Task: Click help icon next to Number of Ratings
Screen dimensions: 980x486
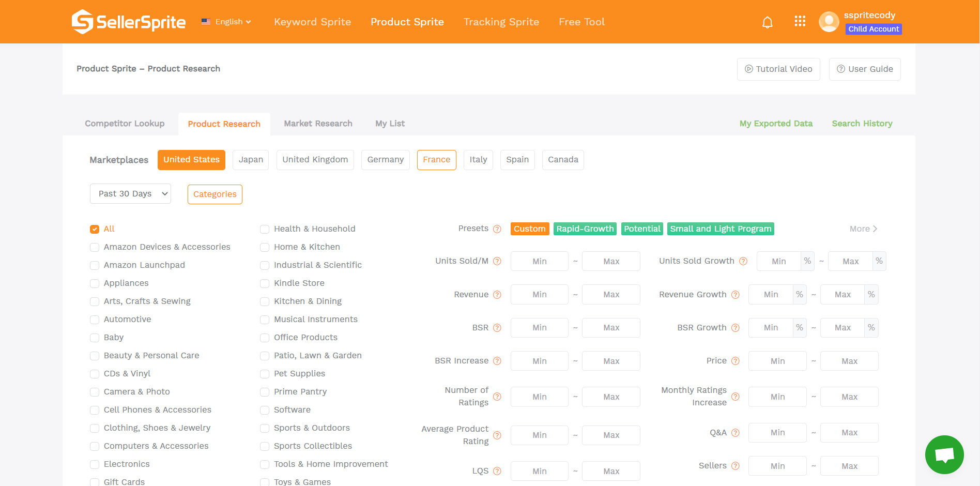Action: pyautogui.click(x=497, y=397)
